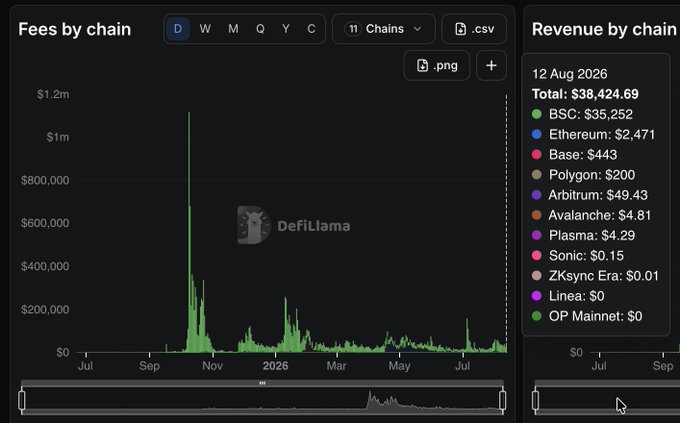This screenshot has height=423, width=680.
Task: Click the download icon in .png button
Action: click(422, 66)
